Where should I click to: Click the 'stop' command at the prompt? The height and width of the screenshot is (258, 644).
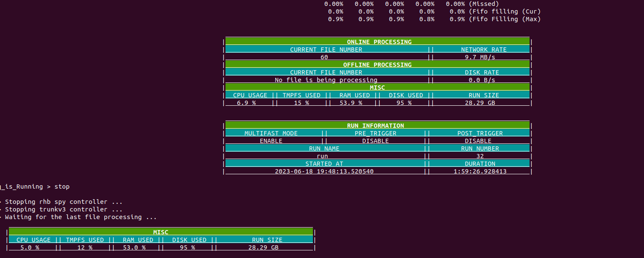pos(62,187)
